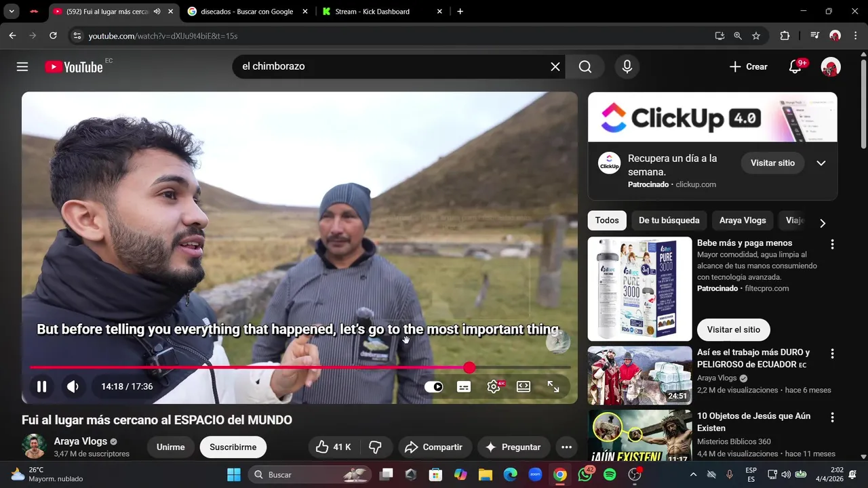Open Araya Vlogs channel avatar
Image resolution: width=868 pixels, height=488 pixels.
pos(33,447)
